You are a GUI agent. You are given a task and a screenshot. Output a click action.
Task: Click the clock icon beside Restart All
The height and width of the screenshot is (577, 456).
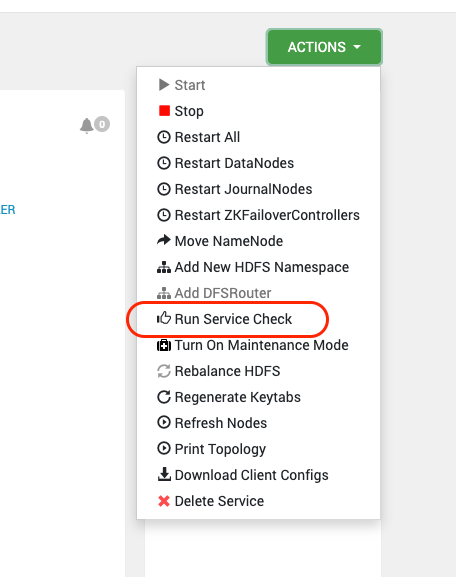click(x=164, y=137)
